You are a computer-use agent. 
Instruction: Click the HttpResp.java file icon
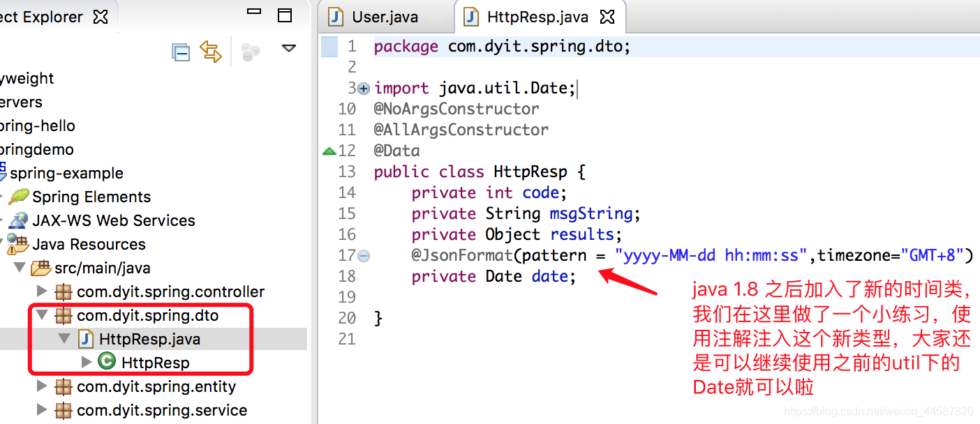coord(86,339)
